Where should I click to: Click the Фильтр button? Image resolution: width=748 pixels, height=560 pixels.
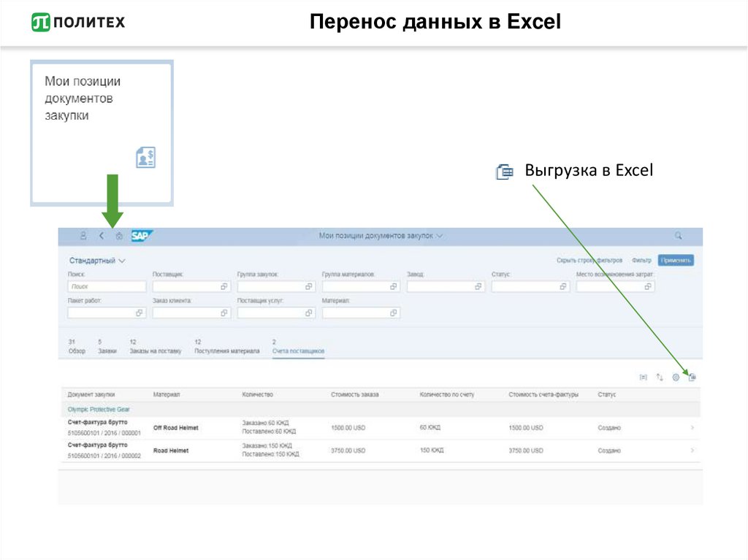pos(641,261)
